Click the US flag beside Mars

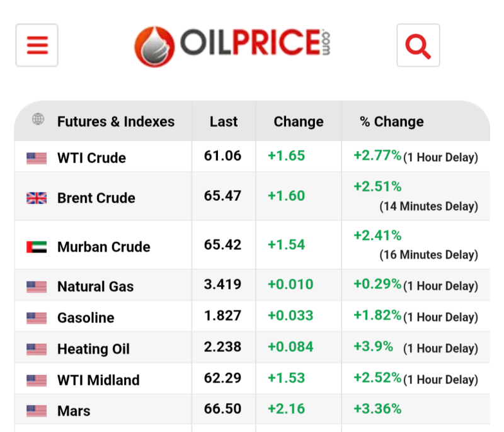(x=37, y=411)
